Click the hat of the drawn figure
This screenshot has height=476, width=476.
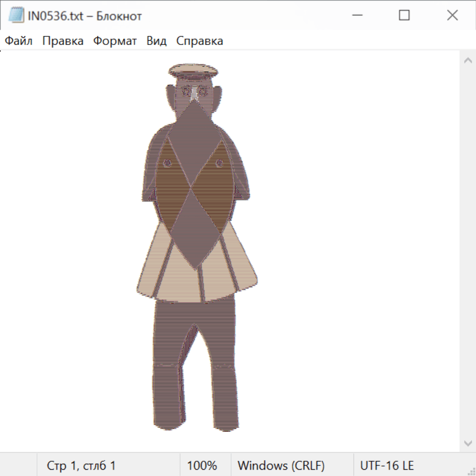pos(193,70)
